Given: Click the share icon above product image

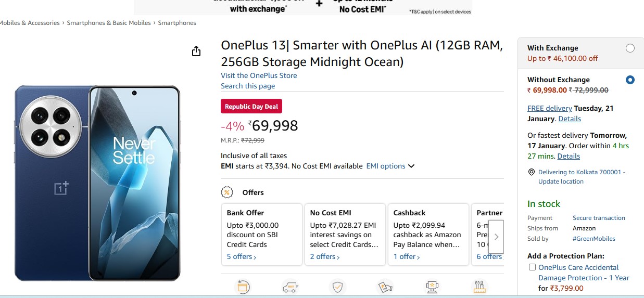Looking at the screenshot, I should [196, 51].
